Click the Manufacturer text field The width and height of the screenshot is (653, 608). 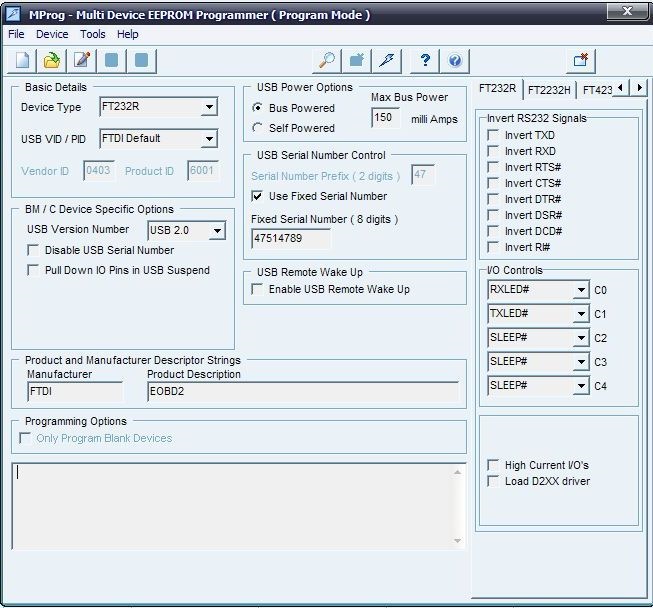75,391
